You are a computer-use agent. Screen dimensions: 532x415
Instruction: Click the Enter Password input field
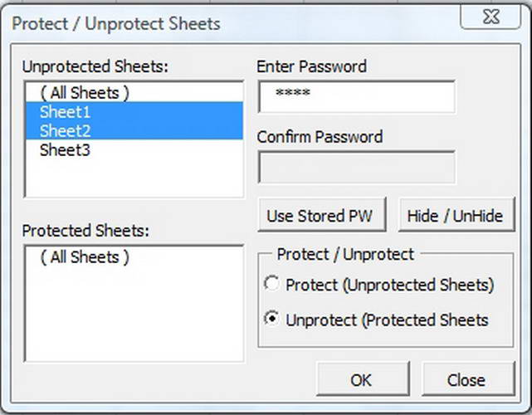coord(357,96)
